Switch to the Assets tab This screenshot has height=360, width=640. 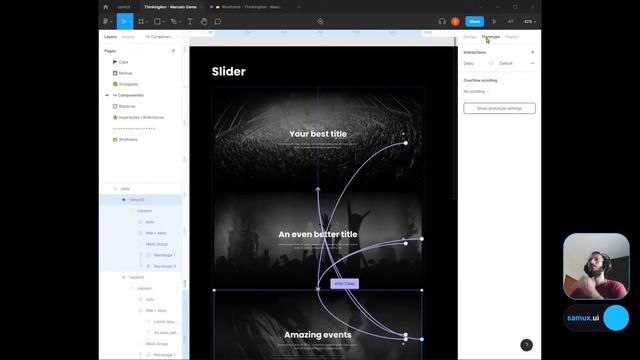[128, 37]
